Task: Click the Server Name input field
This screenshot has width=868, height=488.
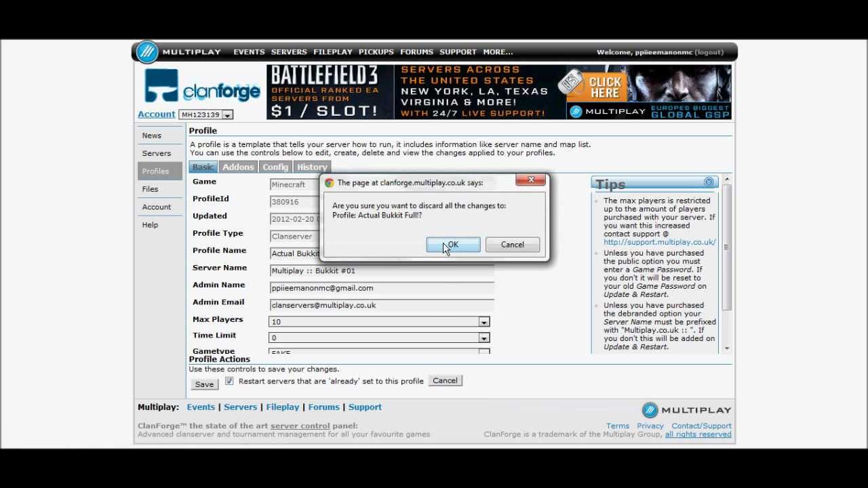Action: pyautogui.click(x=382, y=270)
